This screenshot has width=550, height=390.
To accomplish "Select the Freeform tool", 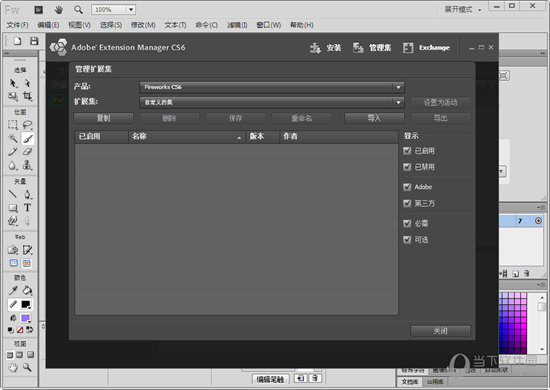I will [x=13, y=221].
